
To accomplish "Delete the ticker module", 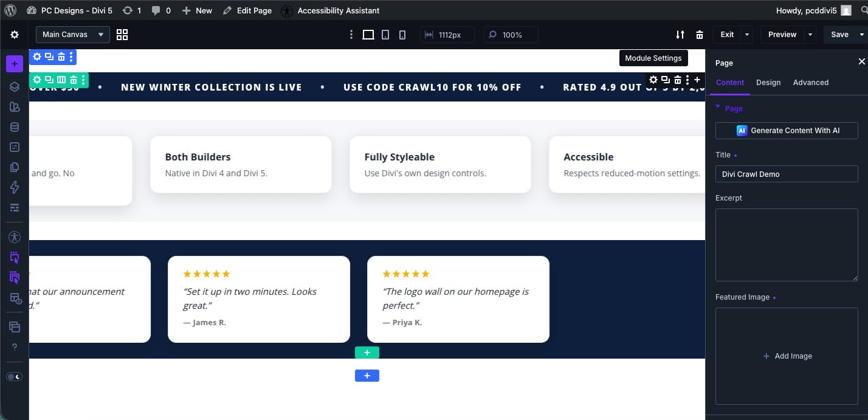I will coord(678,80).
